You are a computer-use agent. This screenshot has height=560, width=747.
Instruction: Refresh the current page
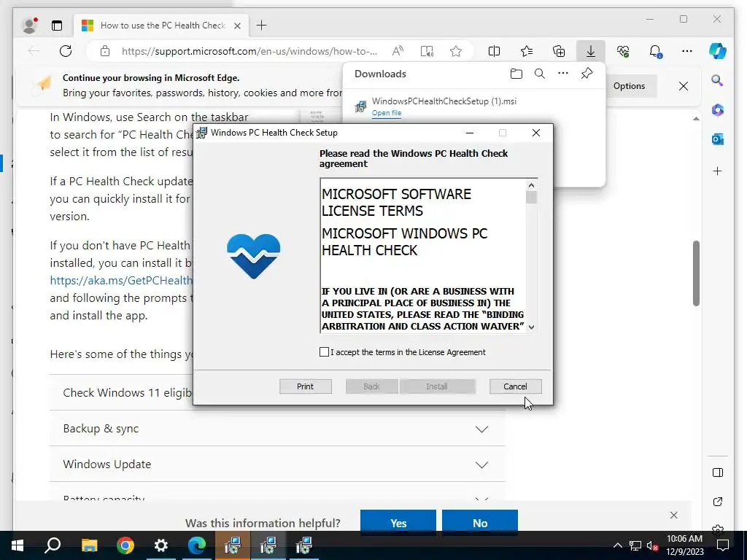pyautogui.click(x=66, y=51)
